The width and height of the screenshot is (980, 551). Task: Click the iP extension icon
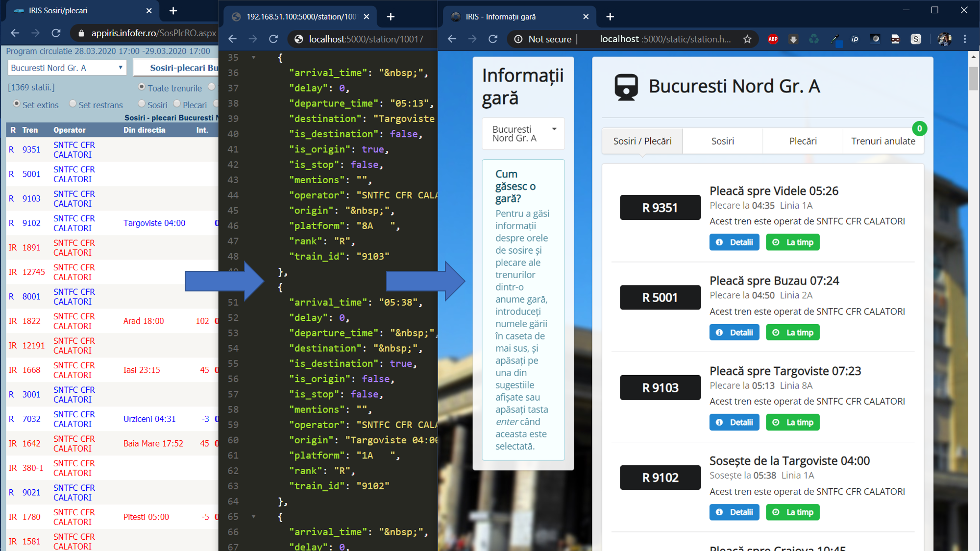pos(855,39)
